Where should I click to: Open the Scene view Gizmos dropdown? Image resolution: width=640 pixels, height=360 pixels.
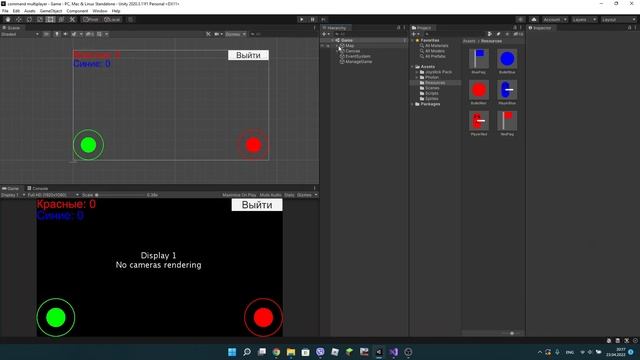[x=236, y=34]
